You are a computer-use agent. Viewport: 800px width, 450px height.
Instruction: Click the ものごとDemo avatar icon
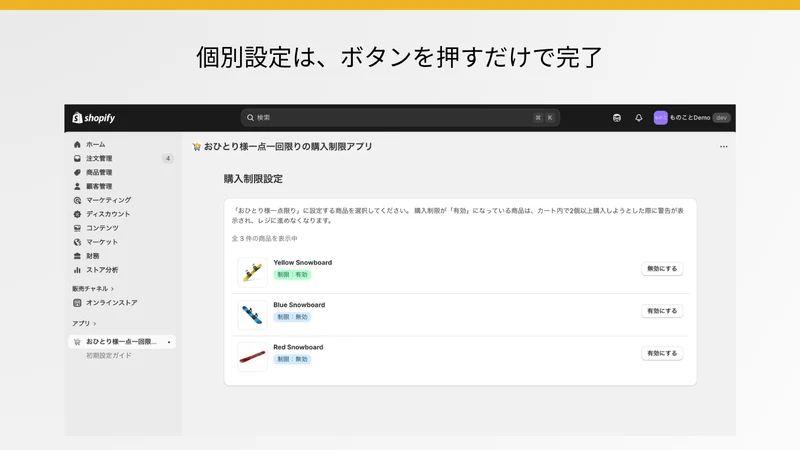coord(660,118)
